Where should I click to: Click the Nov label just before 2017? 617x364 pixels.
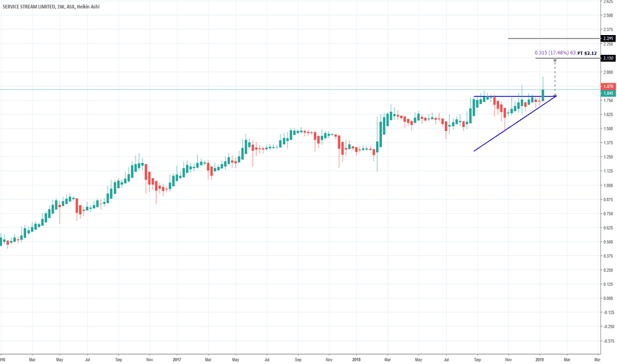[x=150, y=359]
